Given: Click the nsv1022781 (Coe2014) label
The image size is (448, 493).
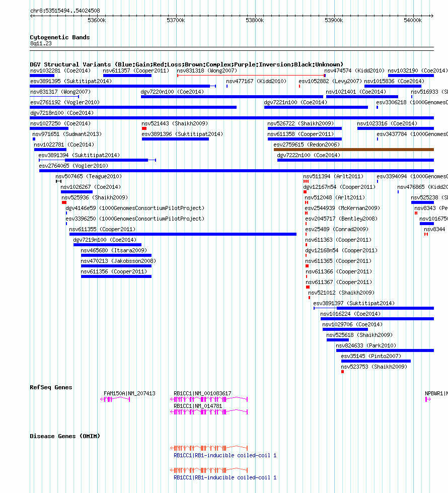Looking at the screenshot, I should coord(64,145).
